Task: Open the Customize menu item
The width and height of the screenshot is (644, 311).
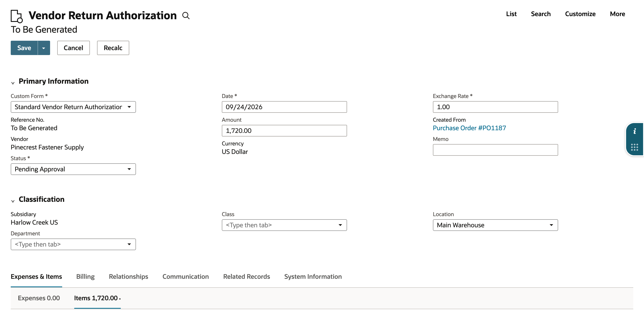Action: coord(580,14)
